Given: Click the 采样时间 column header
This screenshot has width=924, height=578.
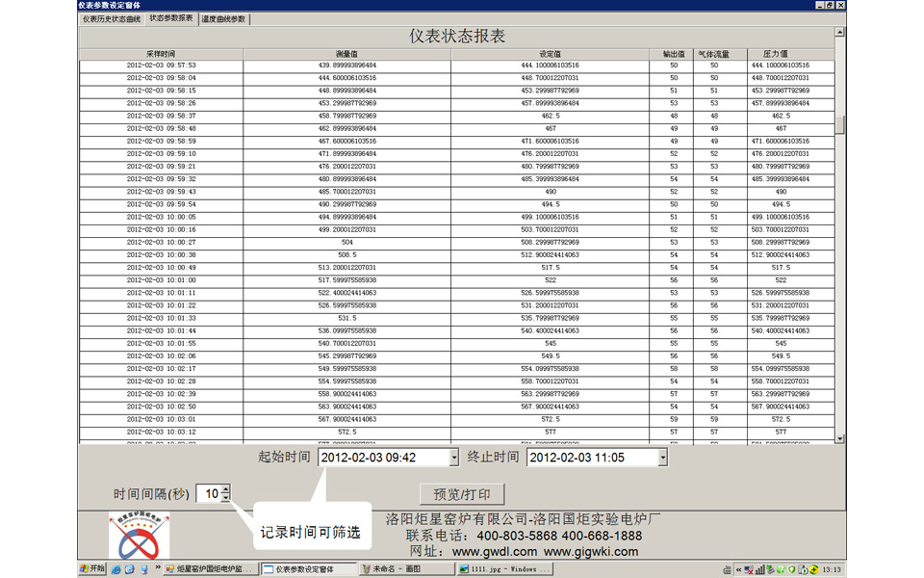Looking at the screenshot, I should [160, 54].
